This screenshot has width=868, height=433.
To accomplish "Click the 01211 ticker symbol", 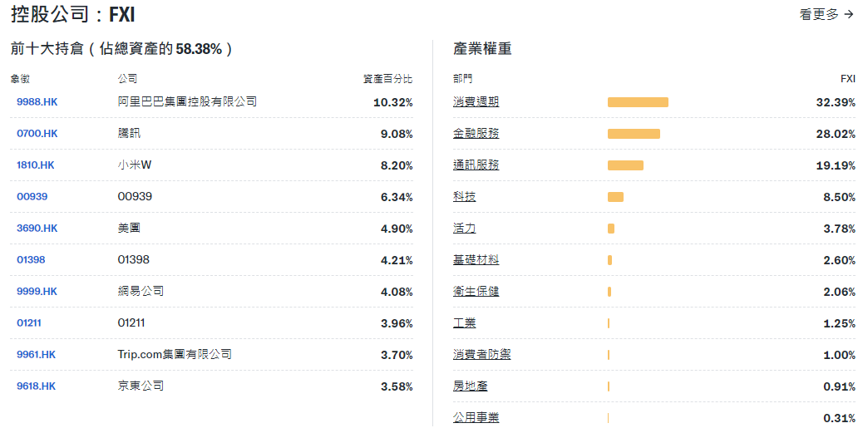I will (x=29, y=323).
